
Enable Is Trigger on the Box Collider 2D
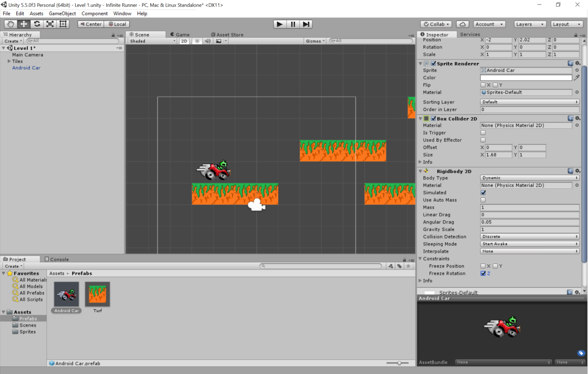click(483, 133)
